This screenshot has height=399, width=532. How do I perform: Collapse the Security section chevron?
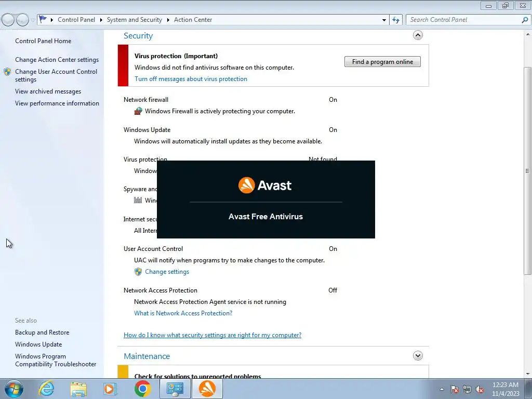tap(418, 35)
